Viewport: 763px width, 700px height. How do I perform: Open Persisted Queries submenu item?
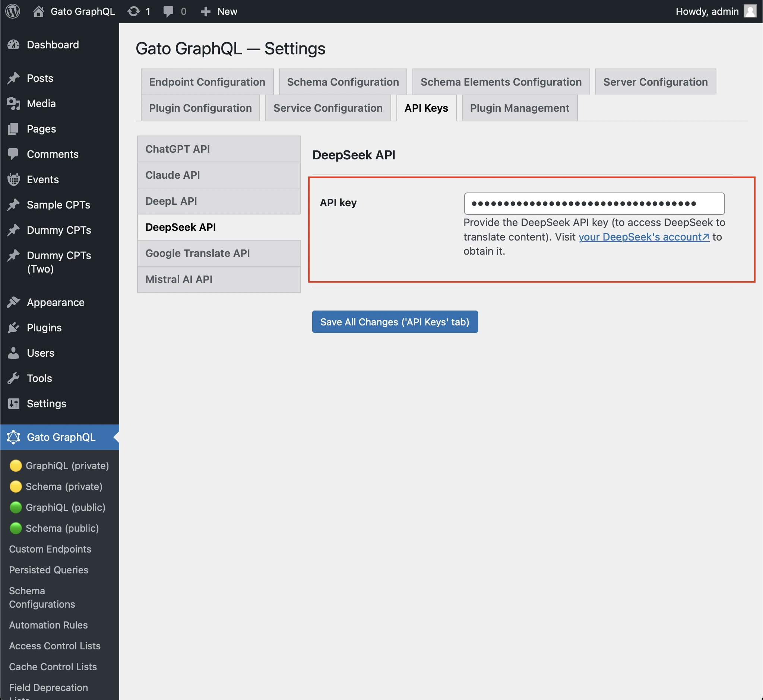click(48, 570)
